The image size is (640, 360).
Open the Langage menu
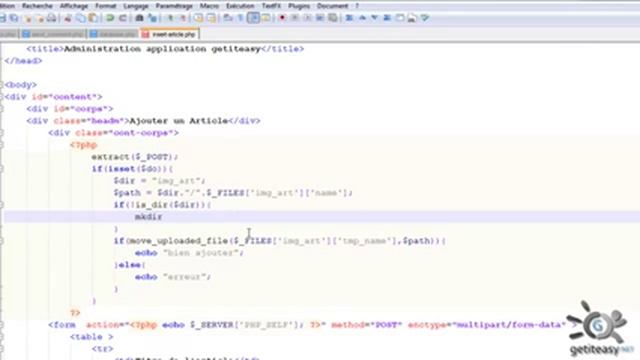[x=136, y=6]
